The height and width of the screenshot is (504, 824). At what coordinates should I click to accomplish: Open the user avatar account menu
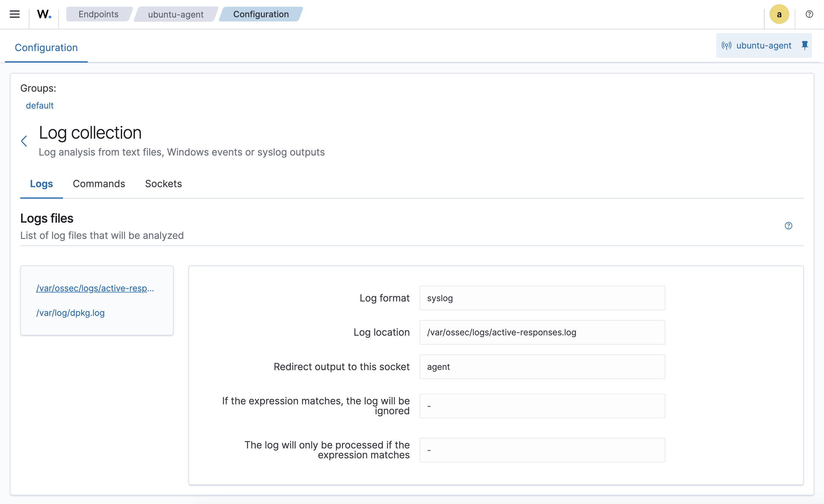[x=779, y=14]
